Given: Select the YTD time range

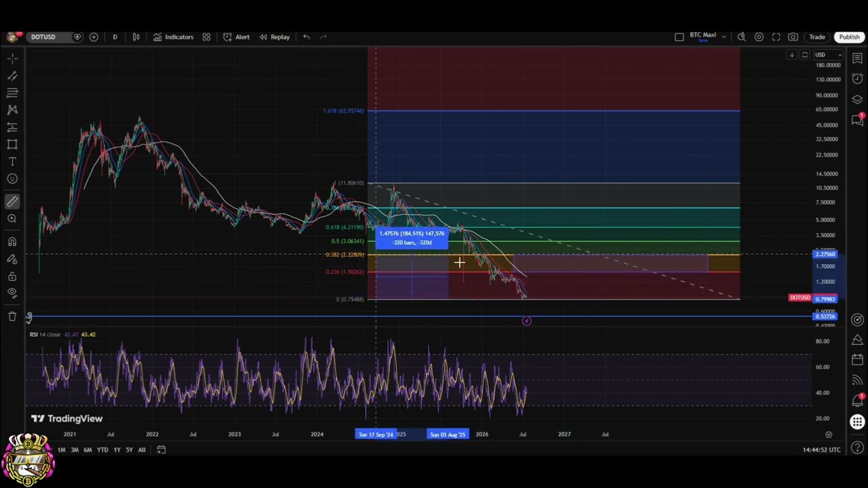Looking at the screenshot, I should (x=102, y=449).
